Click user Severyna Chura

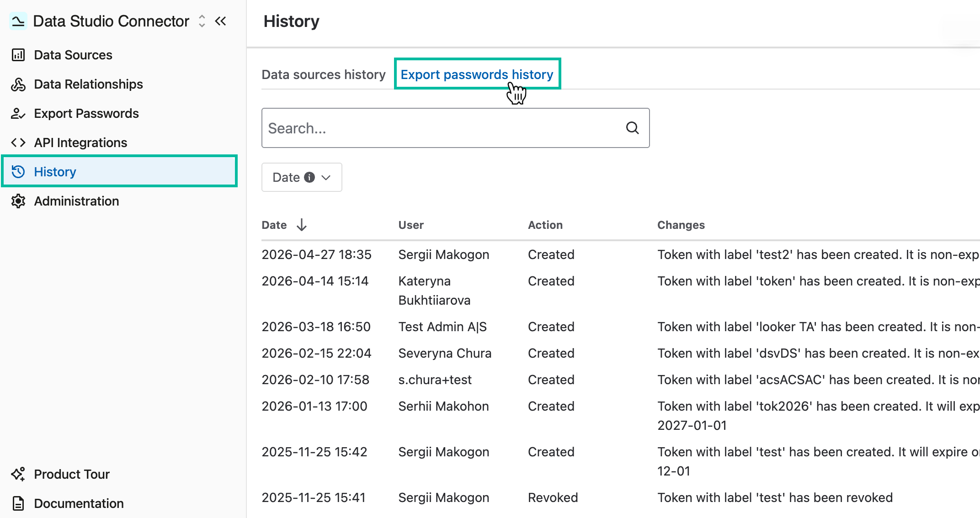click(445, 353)
